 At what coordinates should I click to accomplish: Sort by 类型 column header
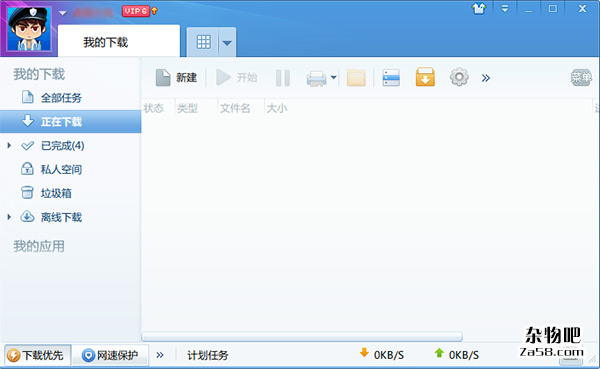(187, 108)
